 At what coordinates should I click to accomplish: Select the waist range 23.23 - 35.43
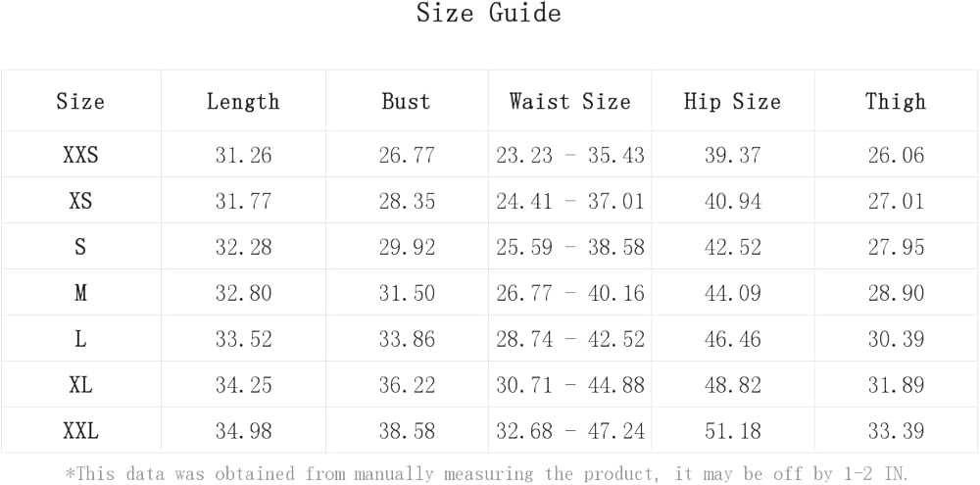point(569,155)
